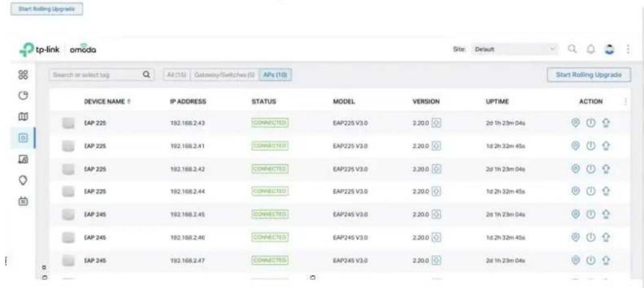Locate the device at 192.168.2.43
Screen dimensions: 644x288
(x=575, y=123)
